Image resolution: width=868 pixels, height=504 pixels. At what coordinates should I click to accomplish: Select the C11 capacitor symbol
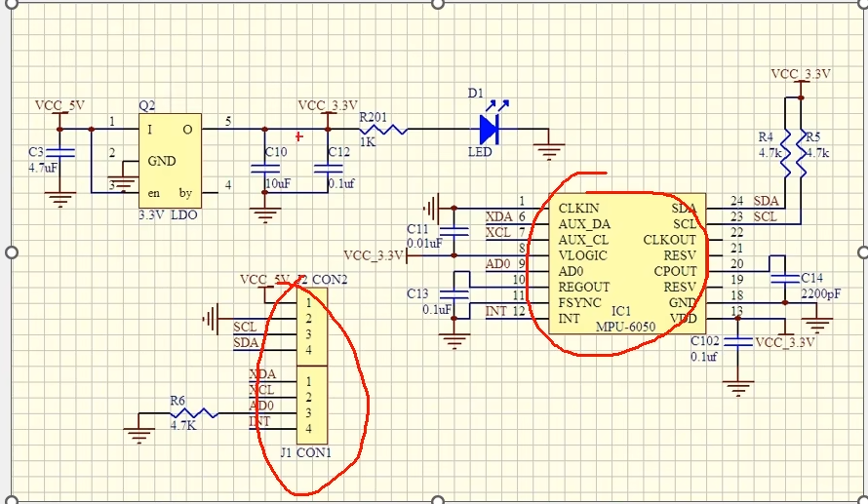454,232
